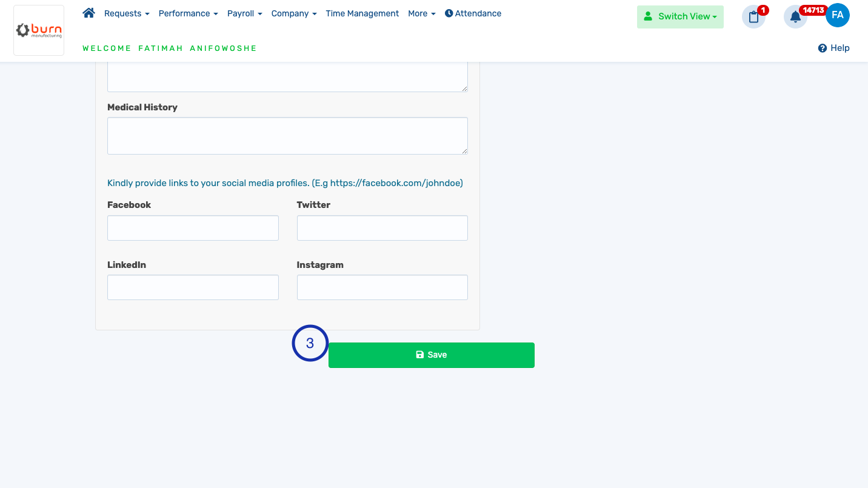This screenshot has height=488, width=868.
Task: Click the Burn Manufacturing logo
Action: [39, 30]
